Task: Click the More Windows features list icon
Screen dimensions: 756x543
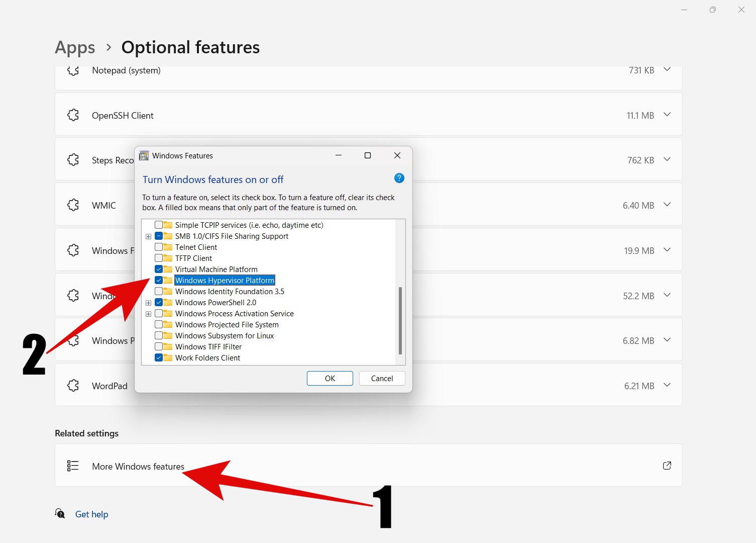Action: click(73, 466)
